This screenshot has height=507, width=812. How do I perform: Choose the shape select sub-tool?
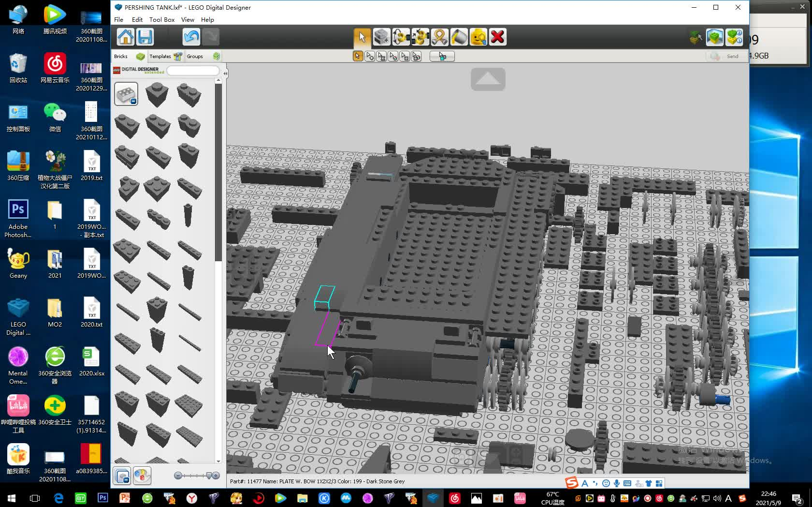(x=405, y=57)
